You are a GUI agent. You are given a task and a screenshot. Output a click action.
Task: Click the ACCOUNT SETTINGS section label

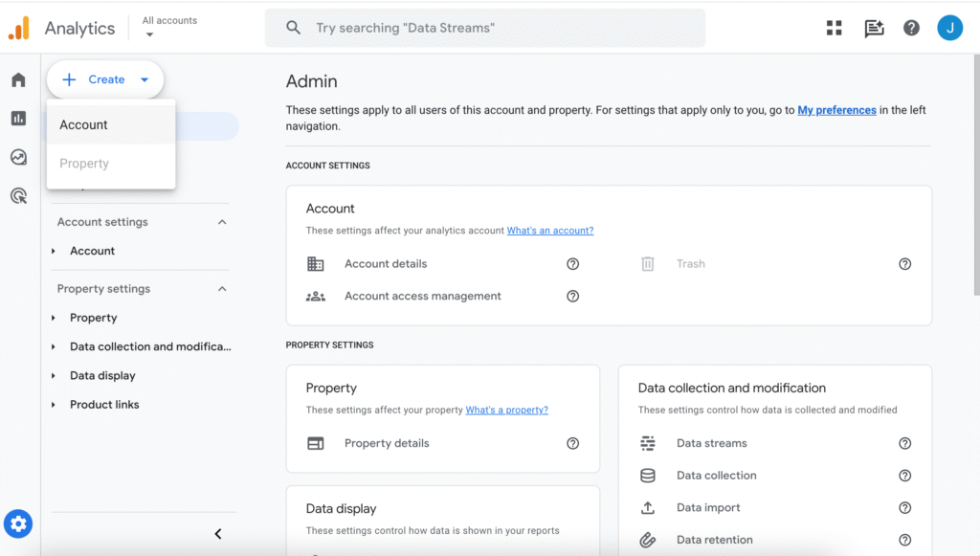(327, 166)
